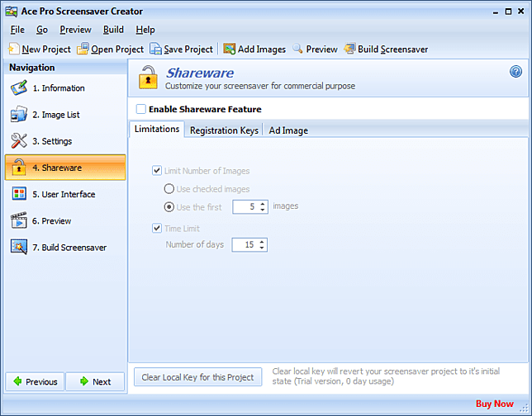Viewport: 532px width, 416px height.
Task: Click Build Screensaver toolbar label
Action: pyautogui.click(x=392, y=50)
